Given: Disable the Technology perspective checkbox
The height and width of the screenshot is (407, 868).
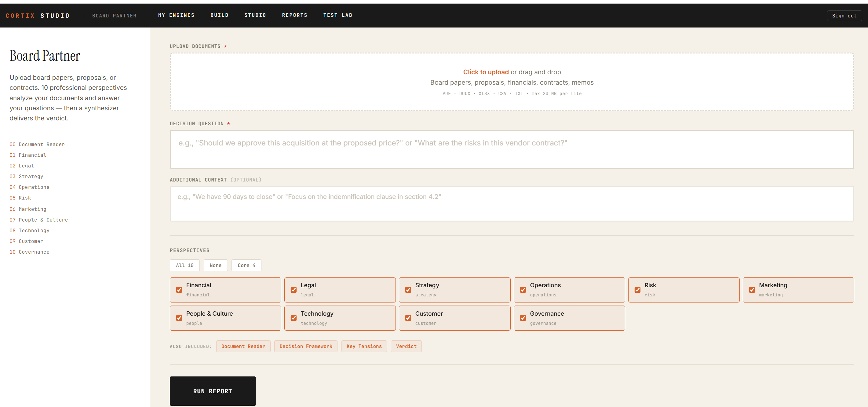Looking at the screenshot, I should point(294,318).
